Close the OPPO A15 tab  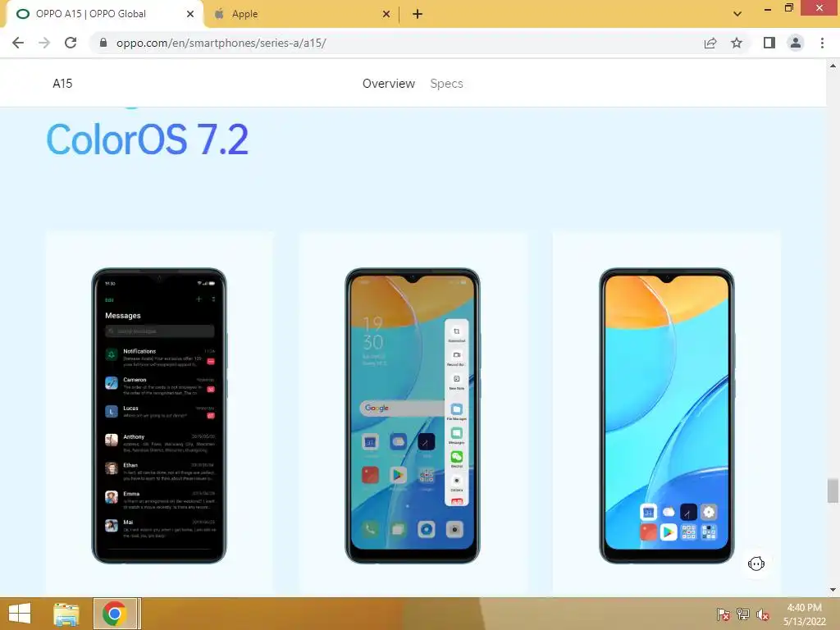189,14
